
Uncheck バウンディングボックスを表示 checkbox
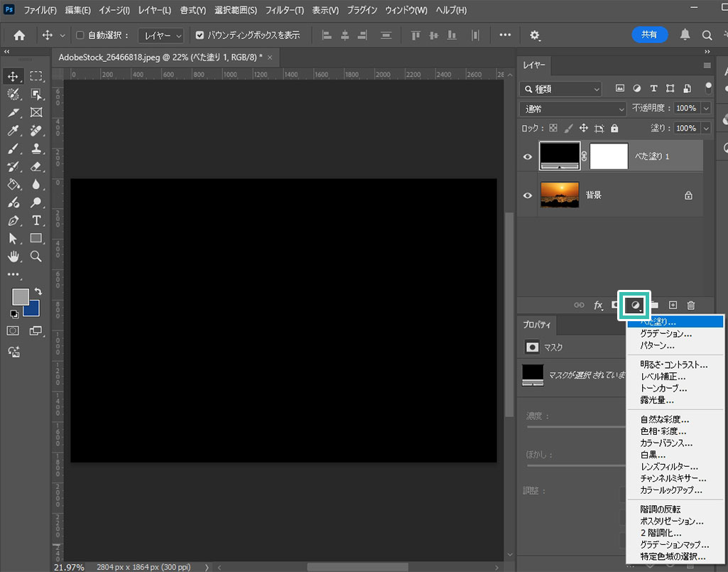click(x=200, y=35)
